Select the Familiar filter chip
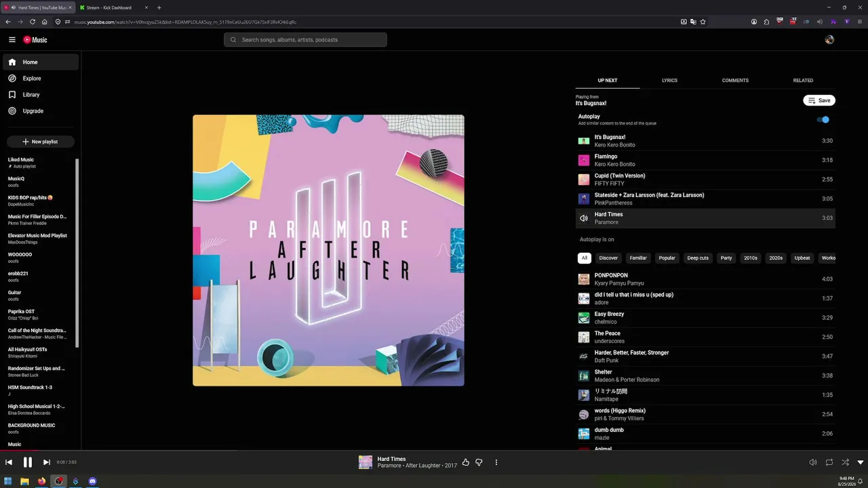This screenshot has height=488, width=868. coord(638,258)
